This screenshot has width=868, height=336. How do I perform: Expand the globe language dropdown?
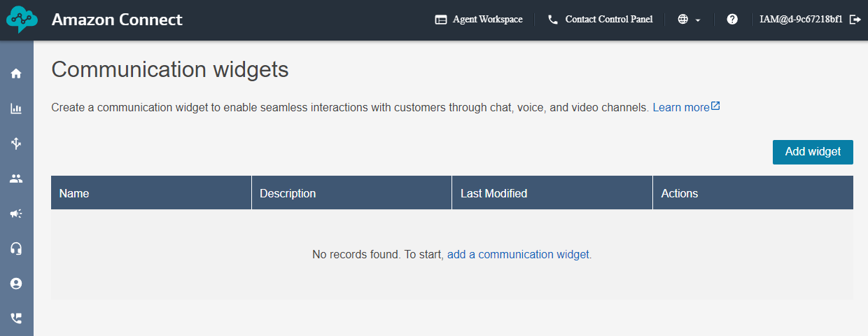pos(689,20)
